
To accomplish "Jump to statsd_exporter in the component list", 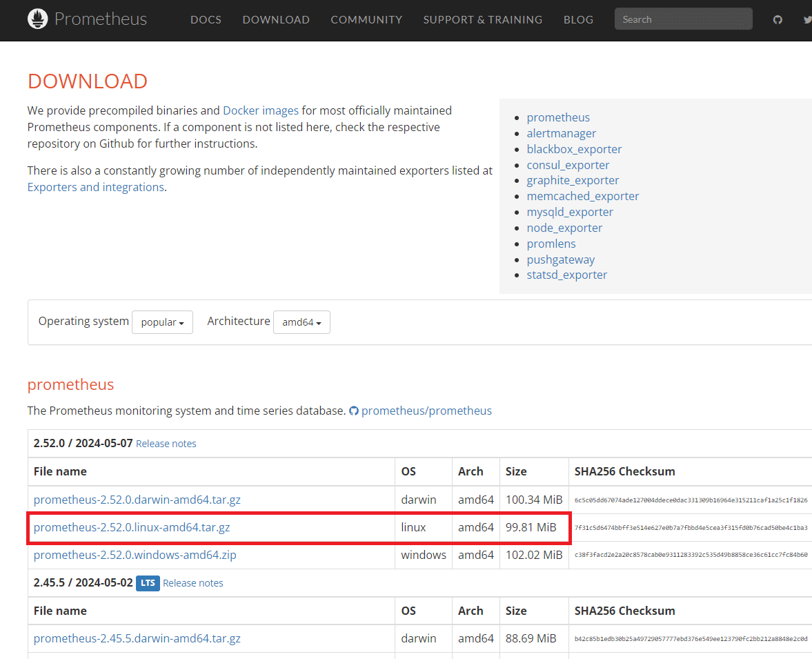I will [567, 275].
